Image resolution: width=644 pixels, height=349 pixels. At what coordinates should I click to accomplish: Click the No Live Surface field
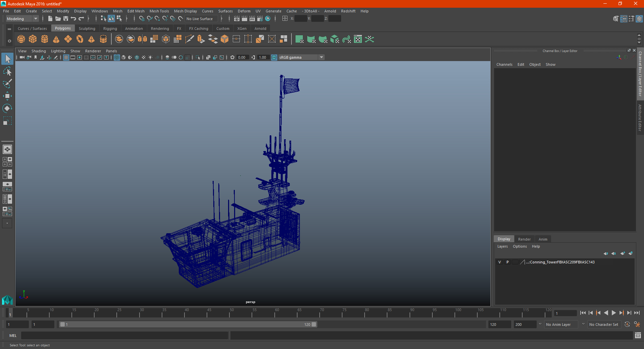tap(201, 19)
